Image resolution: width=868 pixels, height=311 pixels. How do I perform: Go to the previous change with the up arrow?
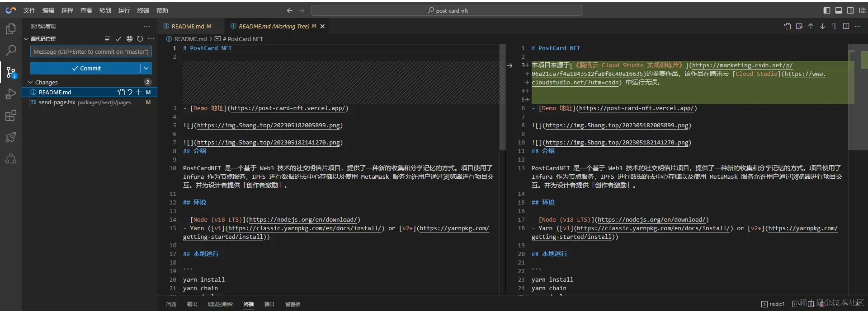[811, 26]
